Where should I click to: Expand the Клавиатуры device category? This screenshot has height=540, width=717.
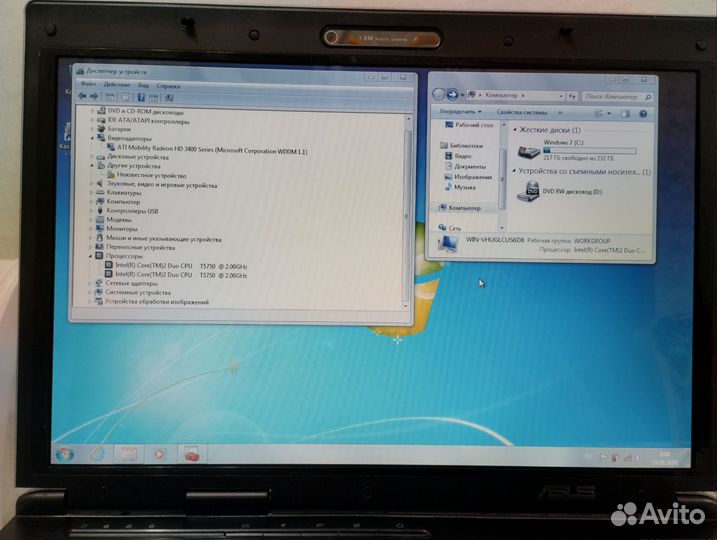pyautogui.click(x=92, y=193)
